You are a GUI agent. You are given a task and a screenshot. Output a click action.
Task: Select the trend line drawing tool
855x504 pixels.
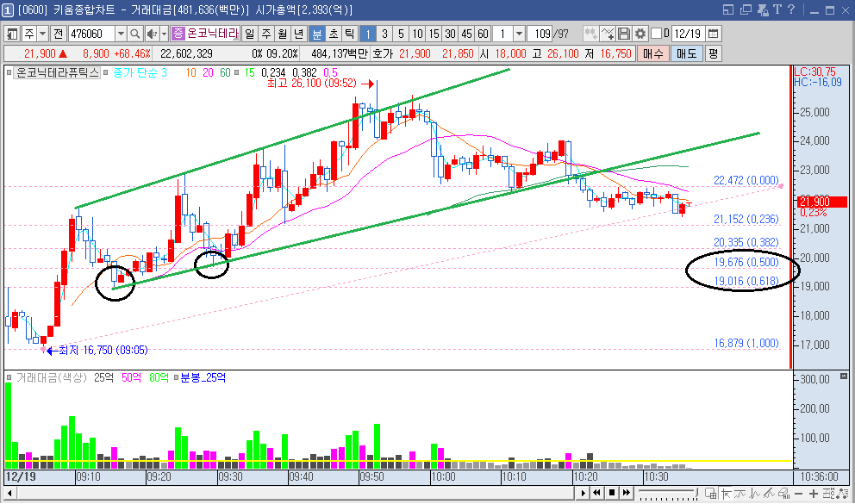[769, 493]
